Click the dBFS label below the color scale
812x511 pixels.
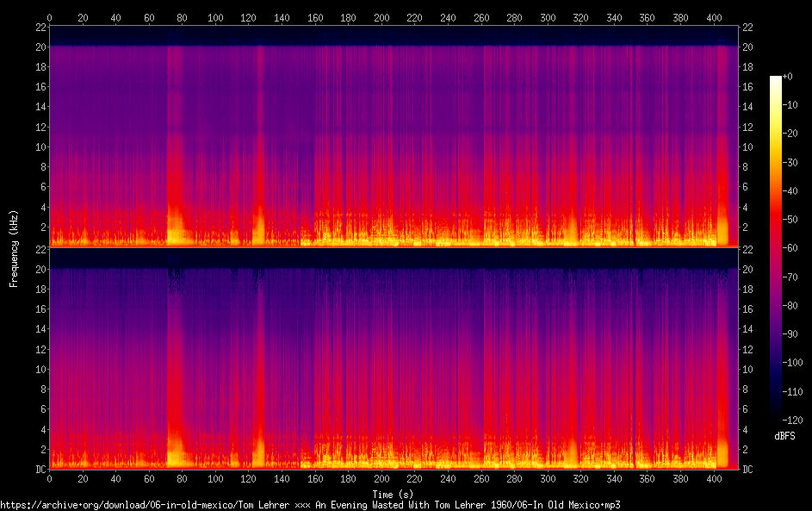tap(784, 436)
